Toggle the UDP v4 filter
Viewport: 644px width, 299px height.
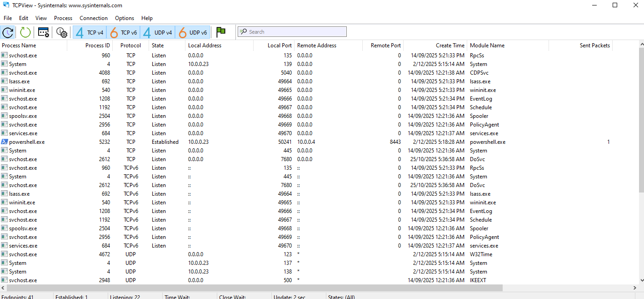point(157,32)
